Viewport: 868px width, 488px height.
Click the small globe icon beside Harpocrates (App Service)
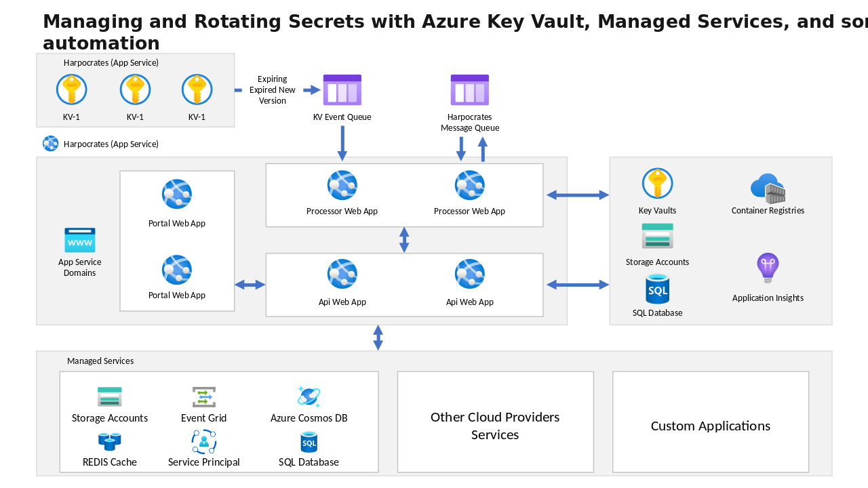pos(51,144)
